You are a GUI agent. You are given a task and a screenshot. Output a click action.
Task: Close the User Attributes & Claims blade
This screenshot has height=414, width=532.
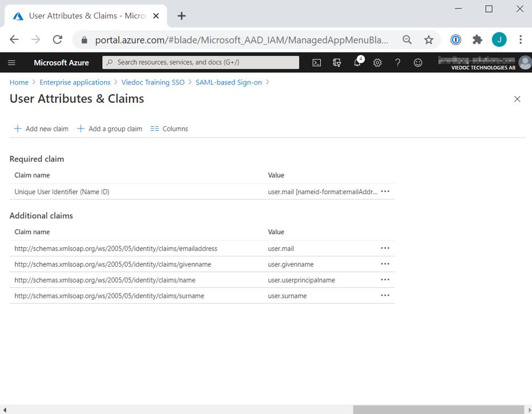[517, 99]
